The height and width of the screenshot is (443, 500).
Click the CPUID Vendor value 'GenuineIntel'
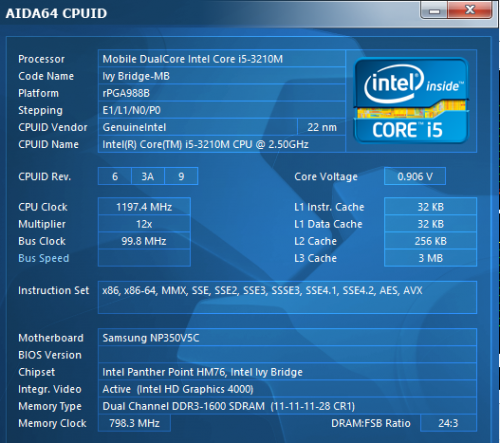pos(197,127)
